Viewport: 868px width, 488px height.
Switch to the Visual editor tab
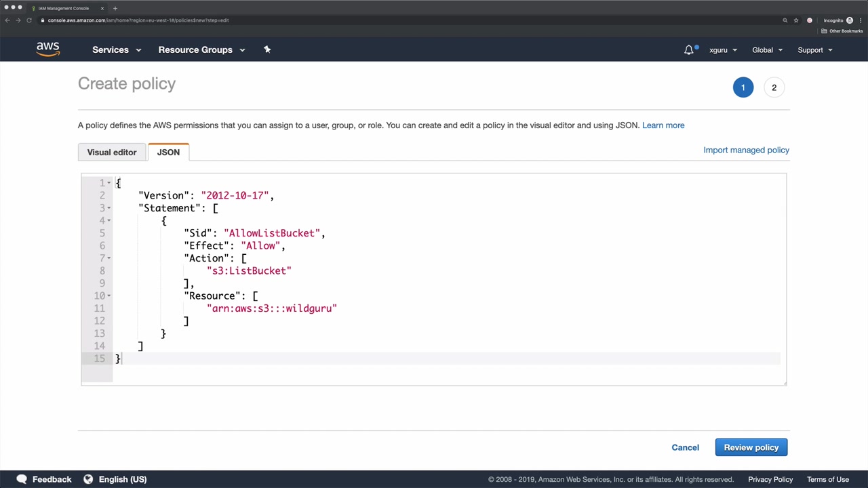112,152
